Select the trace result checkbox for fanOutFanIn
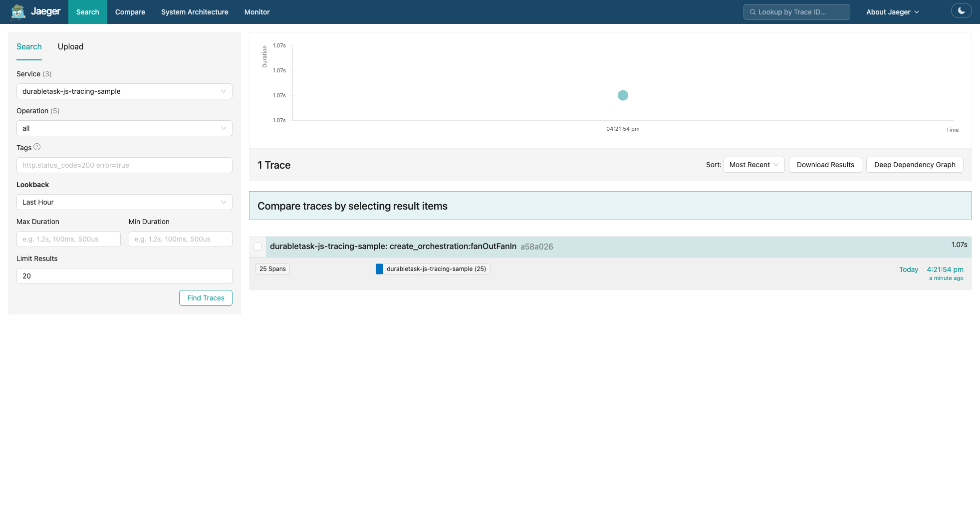Viewport: 980px width, 527px height. point(257,247)
